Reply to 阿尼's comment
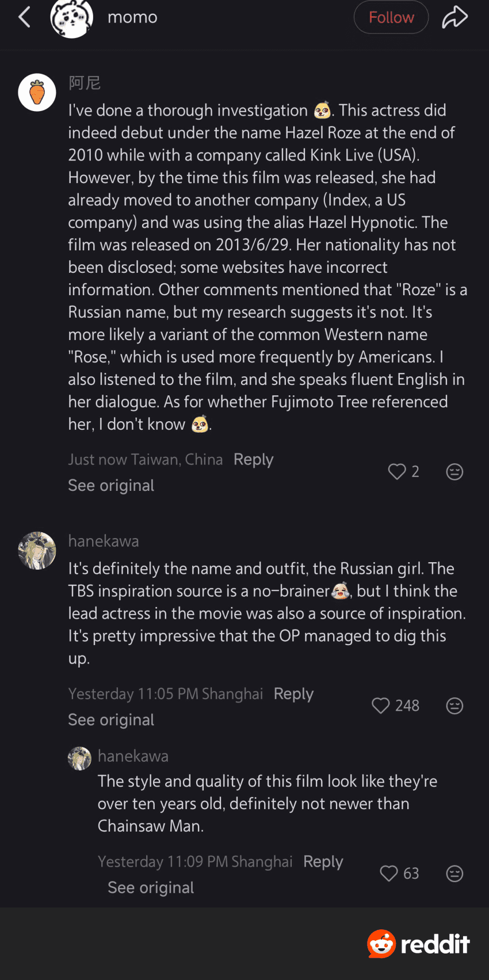 (253, 459)
